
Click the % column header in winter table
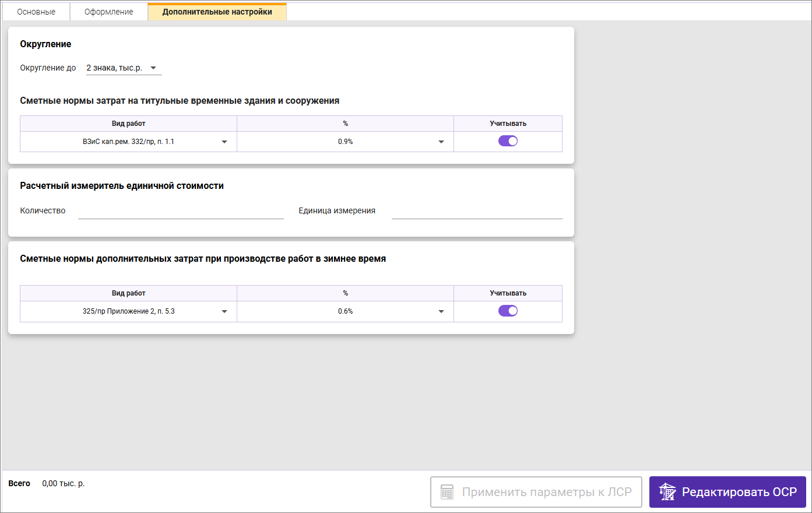point(345,293)
